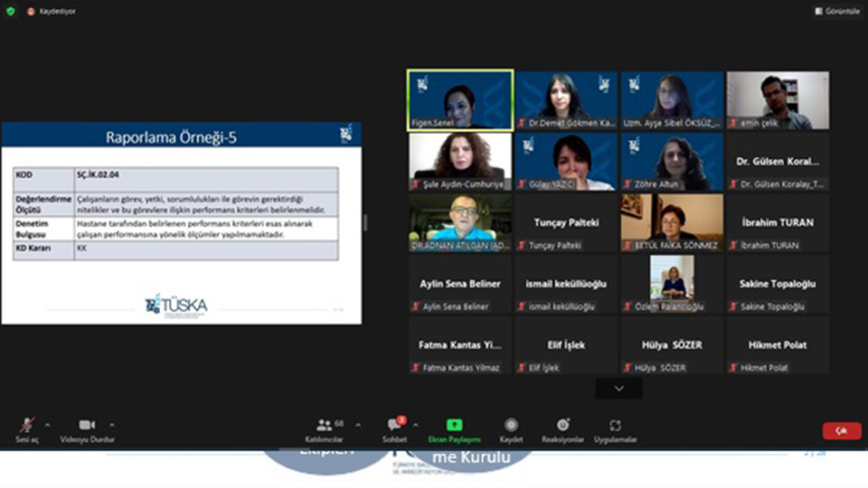The width and height of the screenshot is (868, 488).
Task: Expand audio options arrow beside Sesi aç
Action: [47, 424]
